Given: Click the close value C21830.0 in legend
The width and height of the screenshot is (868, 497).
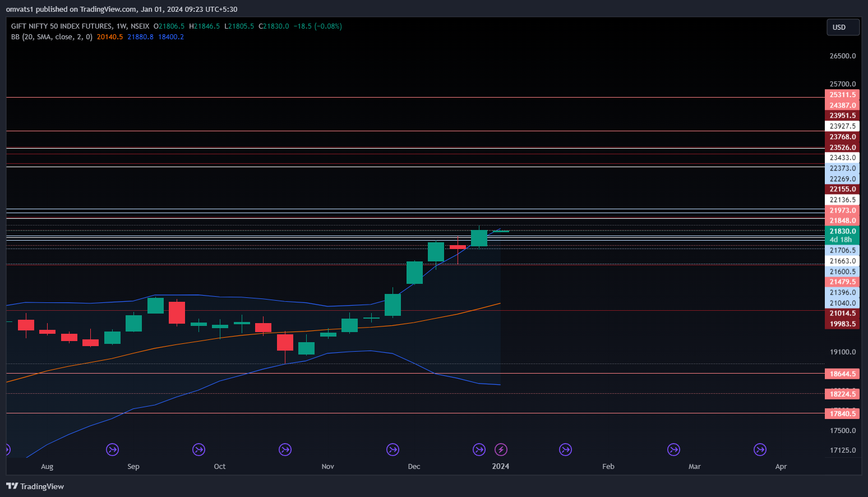Looking at the screenshot, I should pos(274,26).
